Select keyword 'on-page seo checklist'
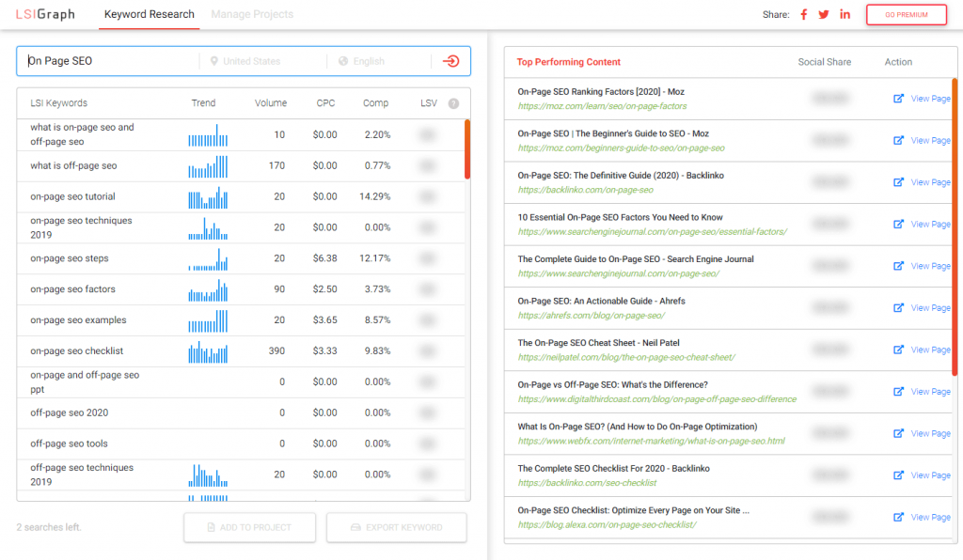This screenshot has height=560, width=963. pos(77,351)
